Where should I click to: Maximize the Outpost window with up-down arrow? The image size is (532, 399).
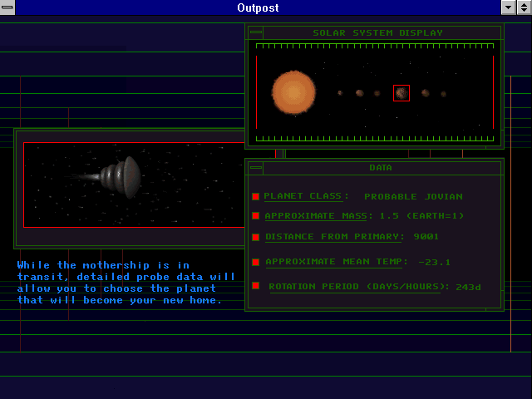(525, 7)
